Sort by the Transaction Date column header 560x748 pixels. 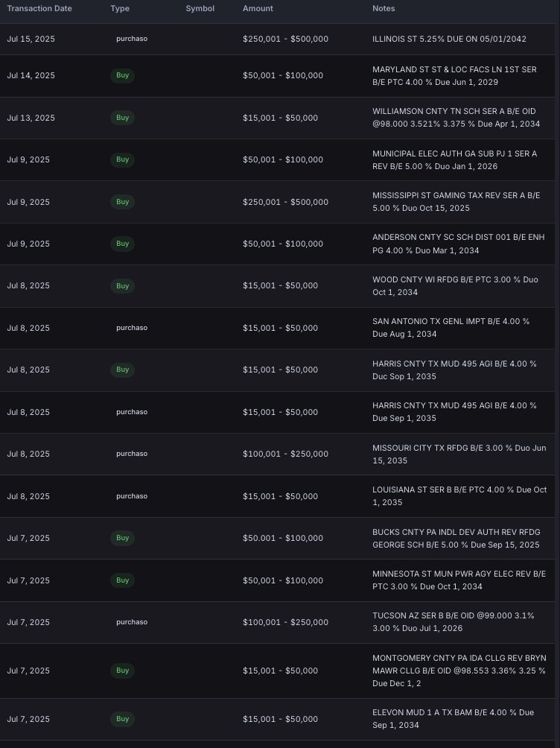40,8
